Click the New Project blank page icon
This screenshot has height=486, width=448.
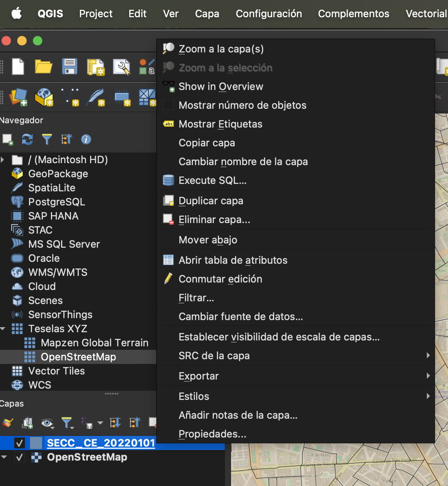pyautogui.click(x=18, y=67)
